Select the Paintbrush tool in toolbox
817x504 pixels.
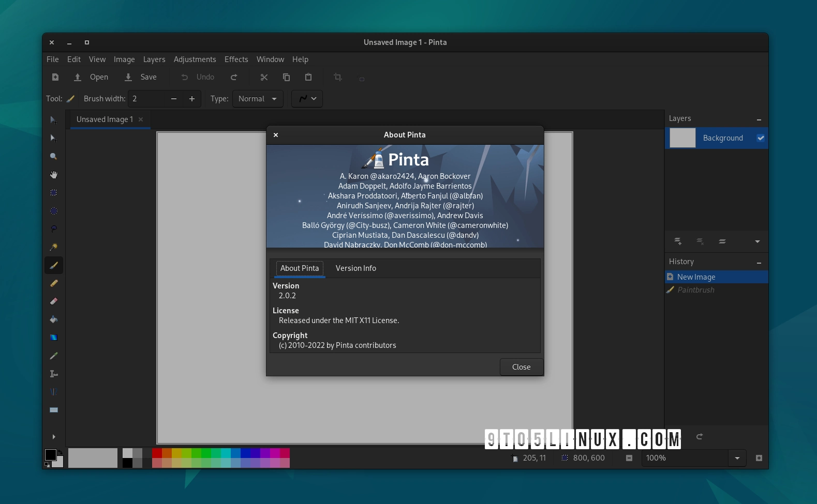tap(53, 265)
